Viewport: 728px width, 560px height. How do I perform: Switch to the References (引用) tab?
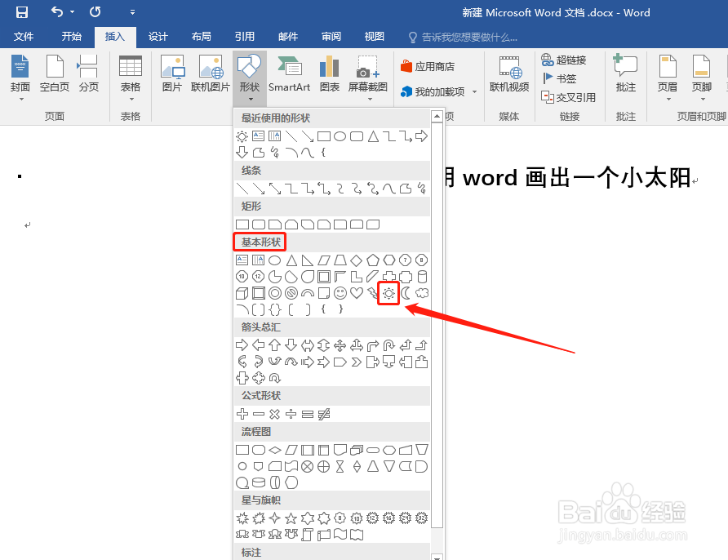(244, 37)
